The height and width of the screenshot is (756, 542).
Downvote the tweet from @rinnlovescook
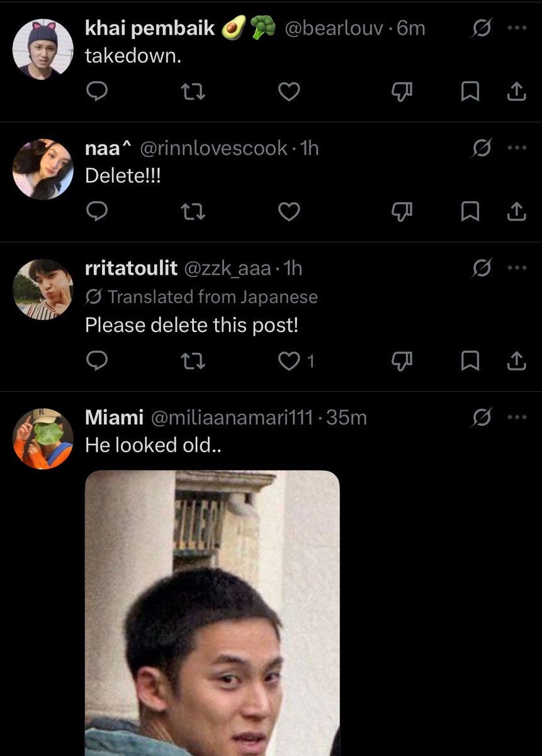(x=402, y=212)
